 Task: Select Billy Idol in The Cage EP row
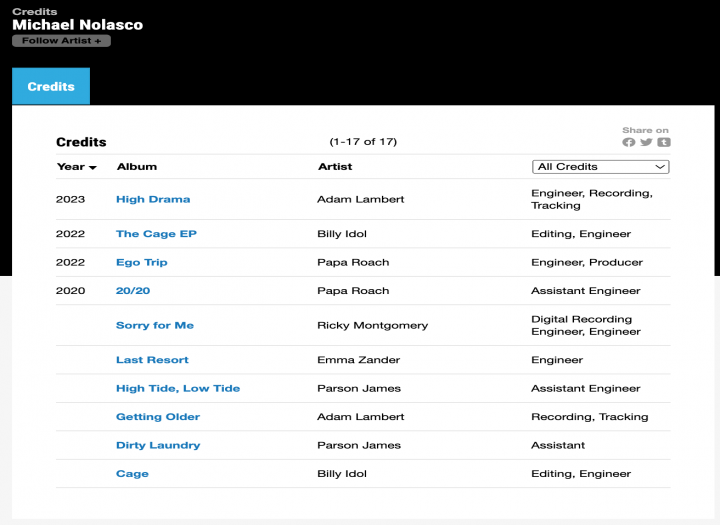[x=342, y=234]
